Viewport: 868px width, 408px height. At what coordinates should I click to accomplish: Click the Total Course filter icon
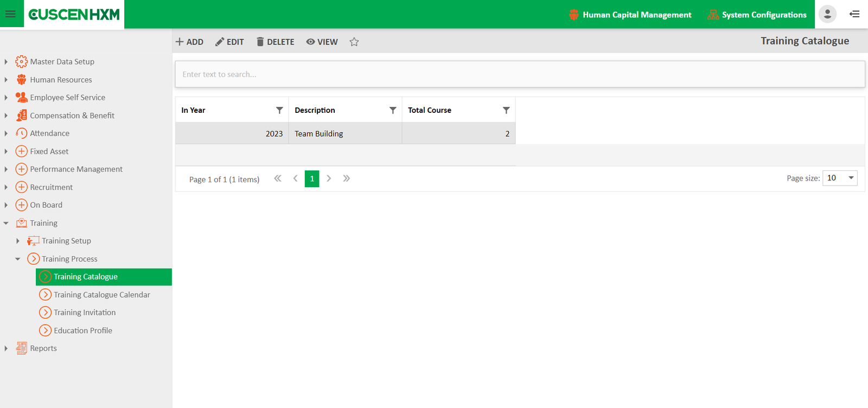[506, 110]
